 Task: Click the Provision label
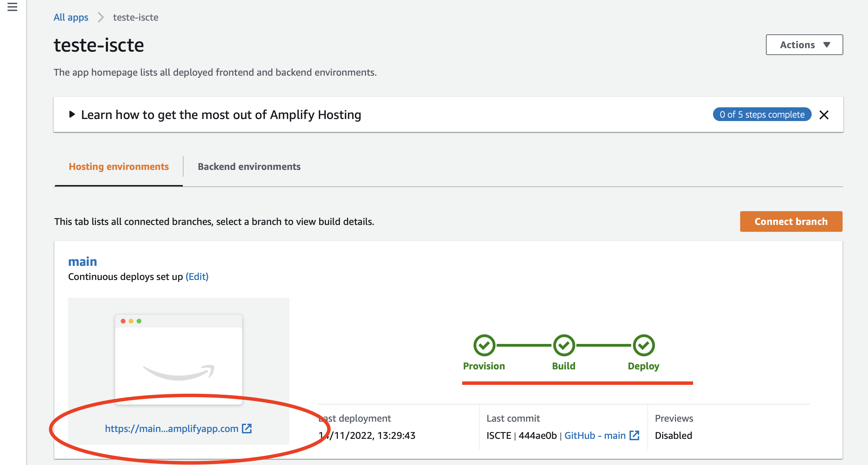(484, 366)
